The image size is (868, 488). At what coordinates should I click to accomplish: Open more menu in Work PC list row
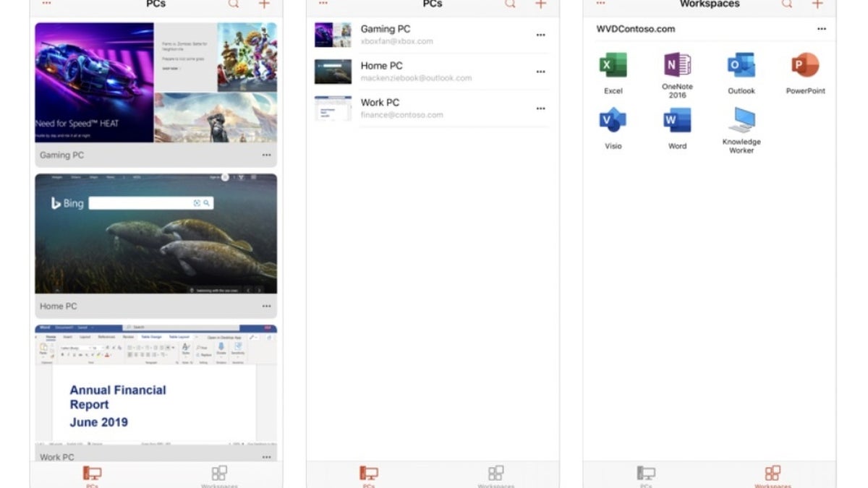[540, 108]
